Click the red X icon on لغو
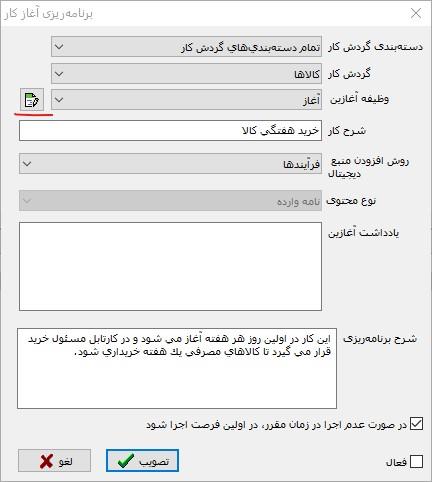 point(46,461)
